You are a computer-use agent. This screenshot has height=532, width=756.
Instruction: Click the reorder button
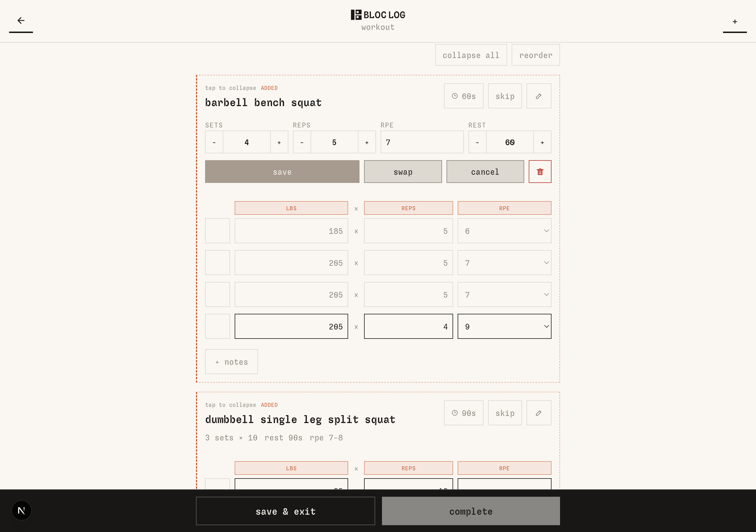pos(536,55)
